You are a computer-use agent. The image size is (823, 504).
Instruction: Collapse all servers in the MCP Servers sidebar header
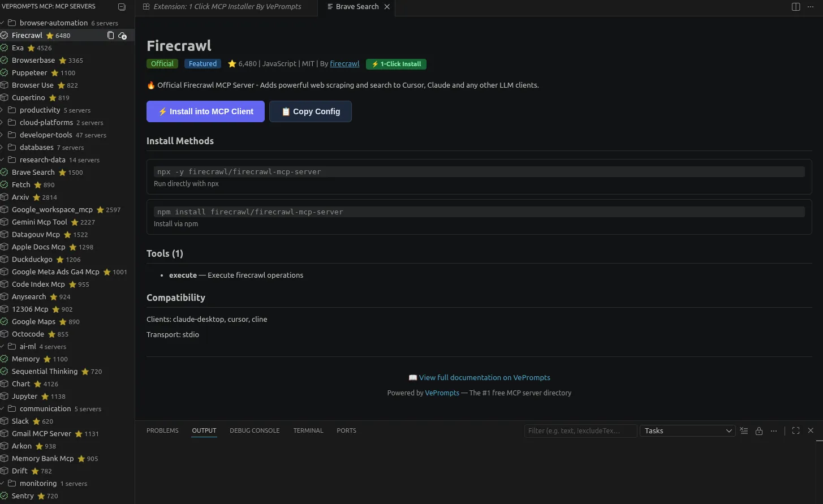tap(122, 7)
